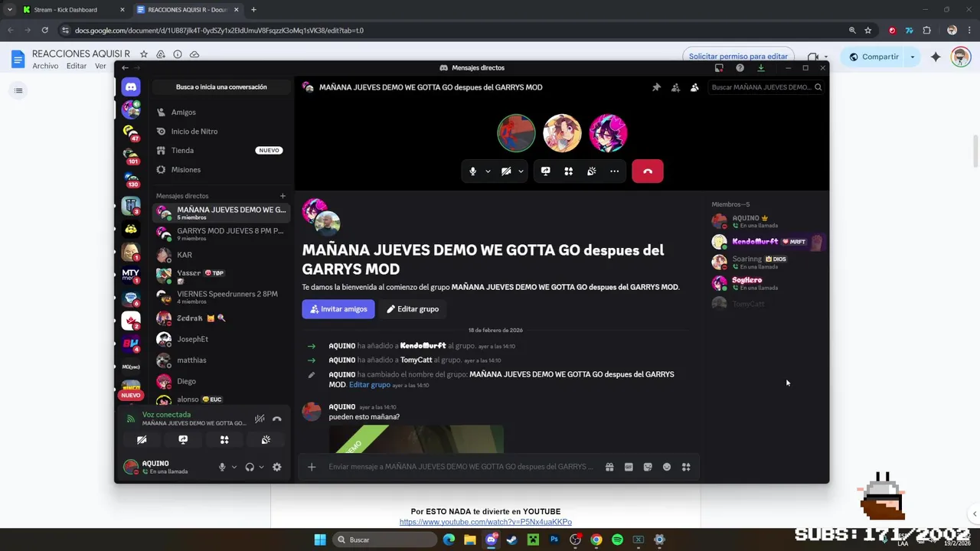Click the blue Editar grupo link in chat
980x551 pixels.
pyautogui.click(x=370, y=385)
